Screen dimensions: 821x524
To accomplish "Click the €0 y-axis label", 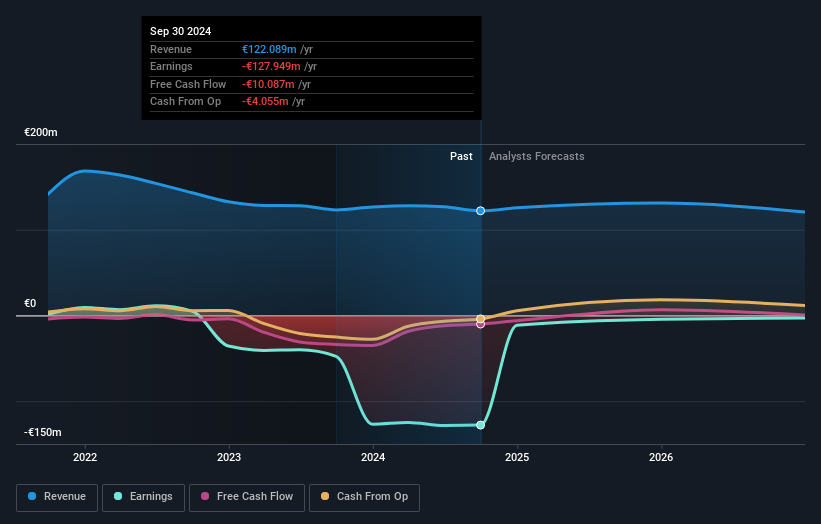I will (x=30, y=304).
